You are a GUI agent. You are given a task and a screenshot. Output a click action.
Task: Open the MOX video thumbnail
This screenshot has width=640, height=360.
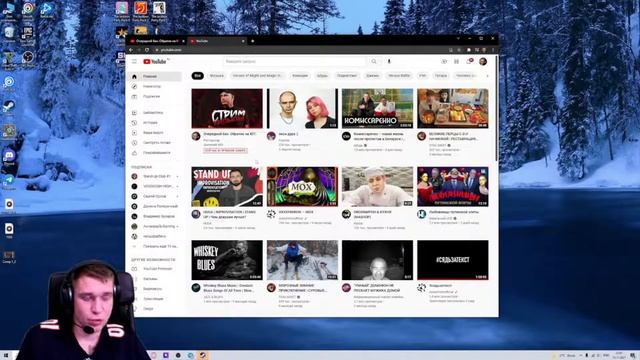pyautogui.click(x=302, y=187)
